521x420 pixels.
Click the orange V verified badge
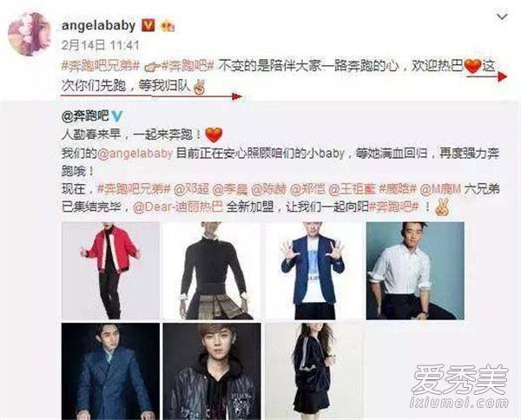point(148,25)
